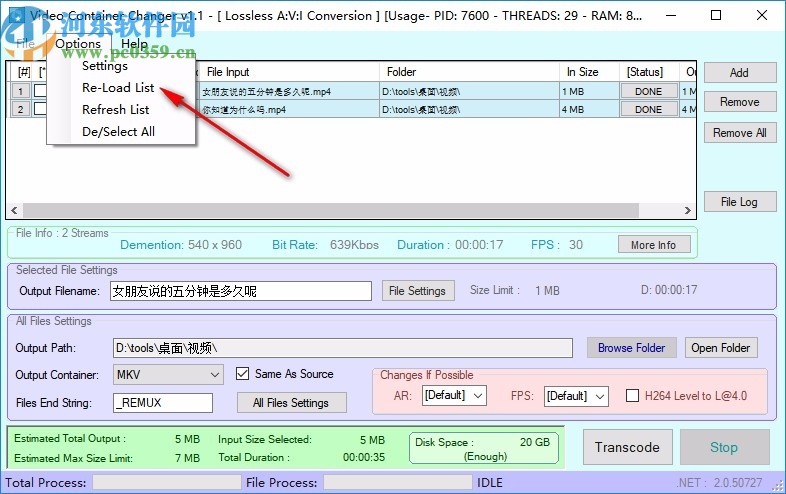The width and height of the screenshot is (786, 494).
Task: Edit the Files End String field
Action: tap(163, 403)
